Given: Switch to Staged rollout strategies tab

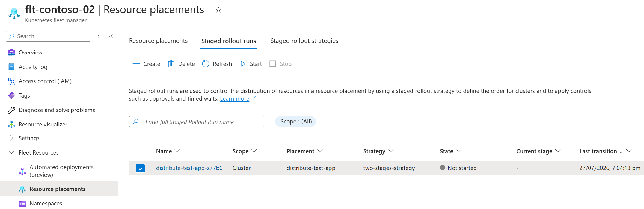Looking at the screenshot, I should [304, 41].
